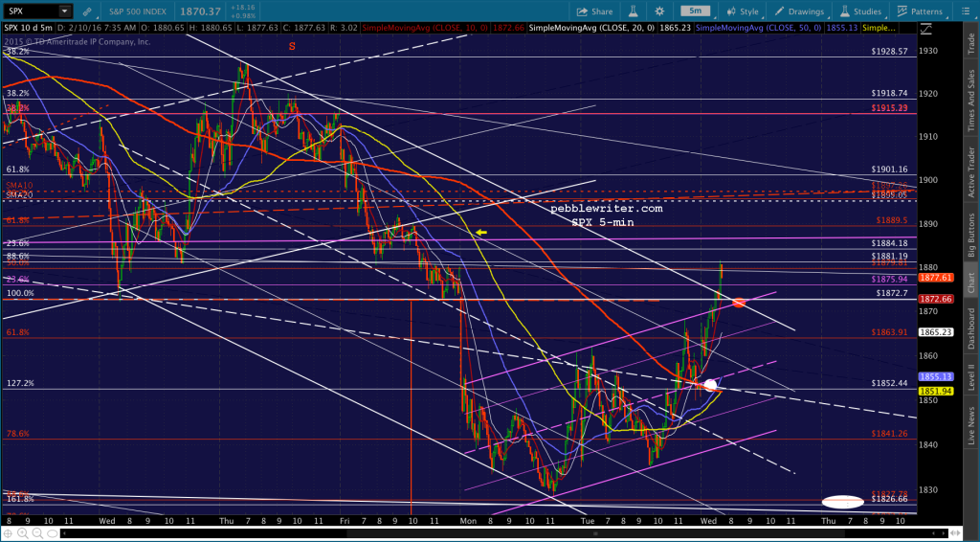
Task: Click SimpleMovingAvg (CLOSE, 10, 0) study label
Action: coord(425,28)
